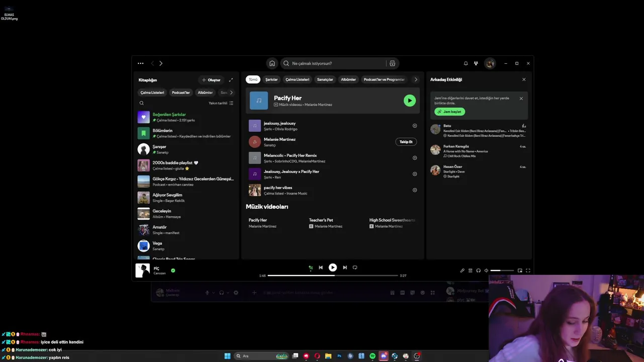Close the Arkadaş Etkinliği panel
This screenshot has width=644, height=362.
[524, 79]
